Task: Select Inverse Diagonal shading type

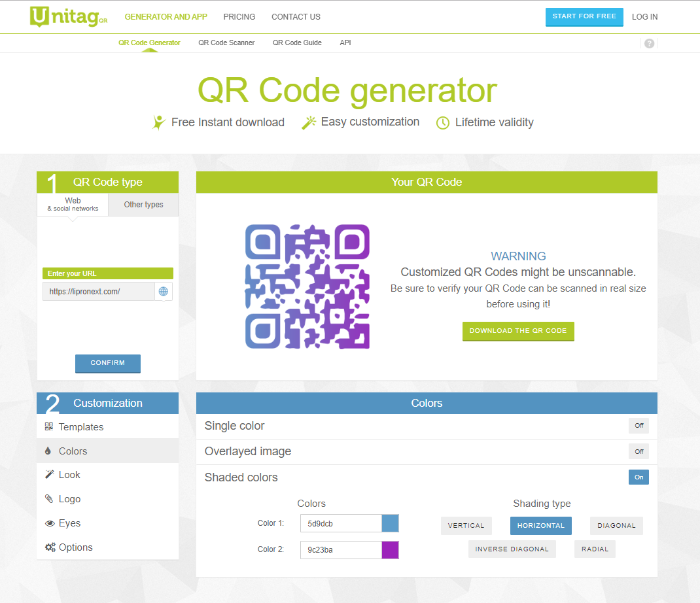Action: click(512, 549)
